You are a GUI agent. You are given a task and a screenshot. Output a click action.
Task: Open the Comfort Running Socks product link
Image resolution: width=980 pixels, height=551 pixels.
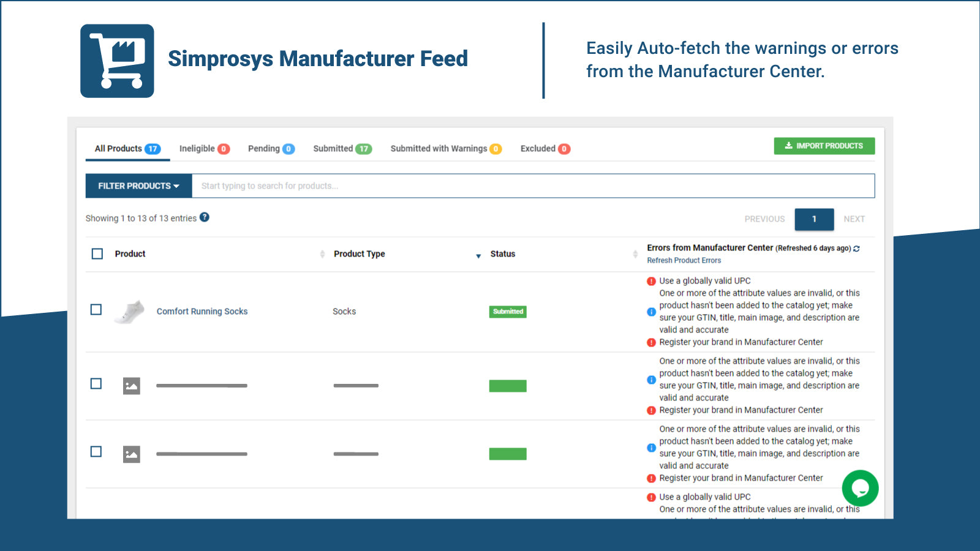tap(202, 311)
